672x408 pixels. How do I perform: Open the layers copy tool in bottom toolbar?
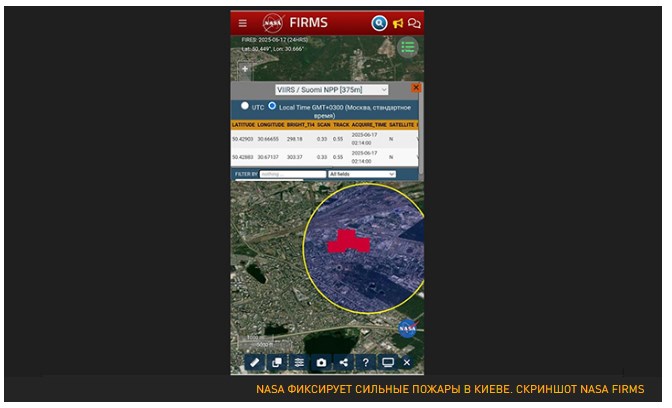276,363
